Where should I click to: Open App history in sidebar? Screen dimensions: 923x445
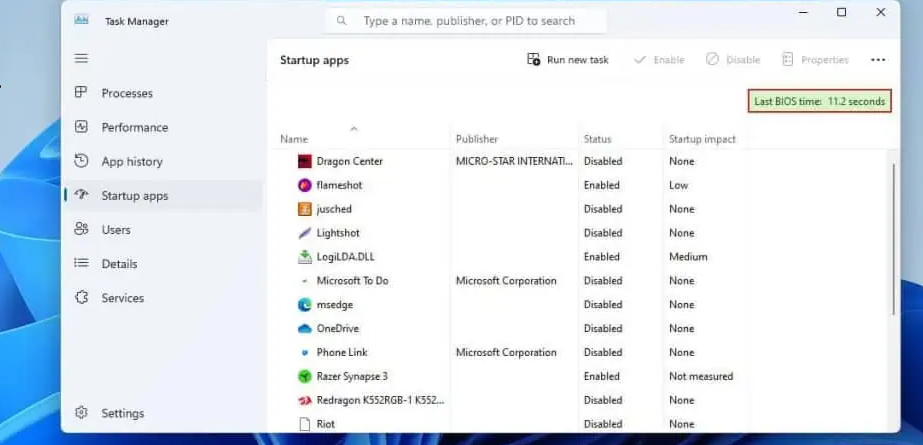coord(131,161)
